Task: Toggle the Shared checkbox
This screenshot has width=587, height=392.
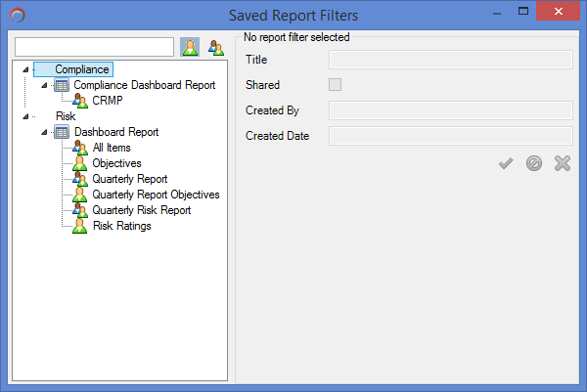Action: click(x=335, y=84)
